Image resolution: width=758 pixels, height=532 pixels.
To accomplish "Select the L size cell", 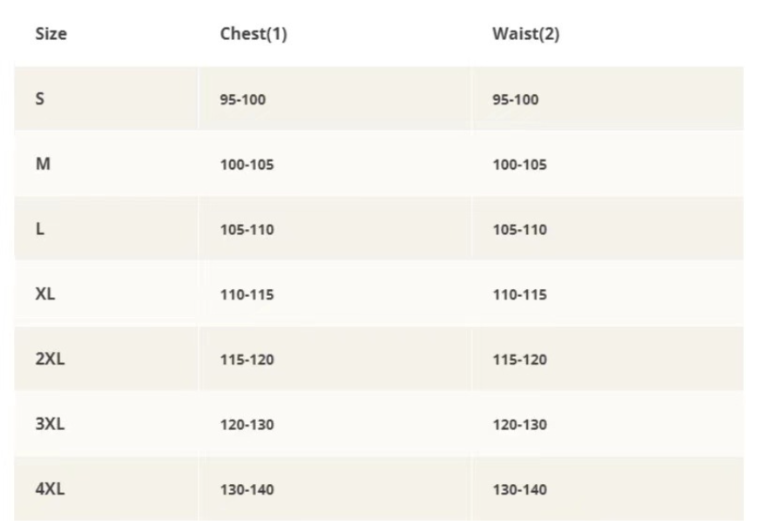I will click(x=40, y=229).
